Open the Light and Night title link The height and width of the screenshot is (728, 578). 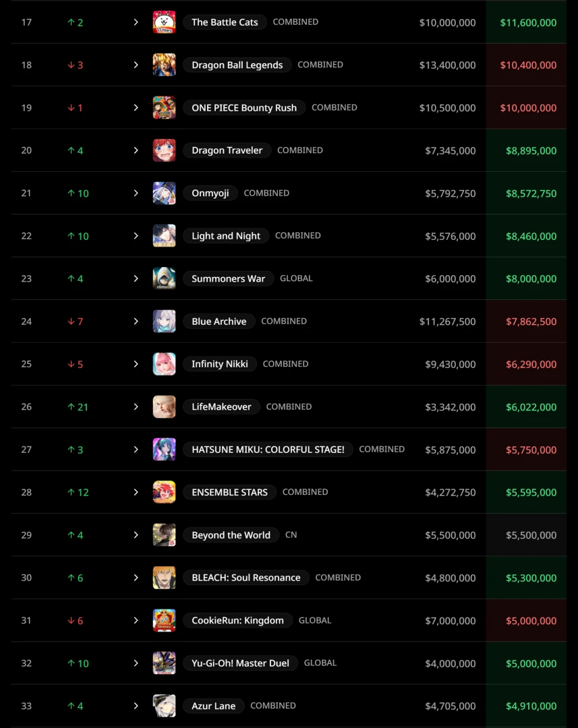pyautogui.click(x=226, y=236)
